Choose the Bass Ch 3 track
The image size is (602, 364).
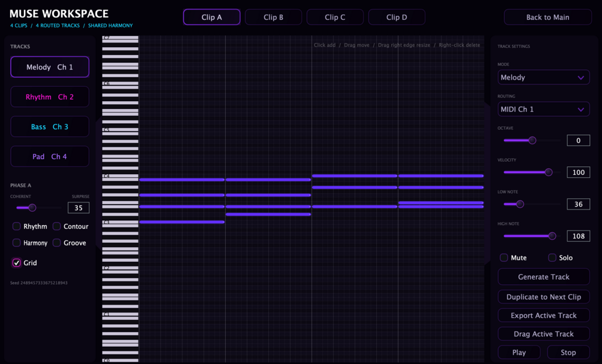(x=50, y=126)
